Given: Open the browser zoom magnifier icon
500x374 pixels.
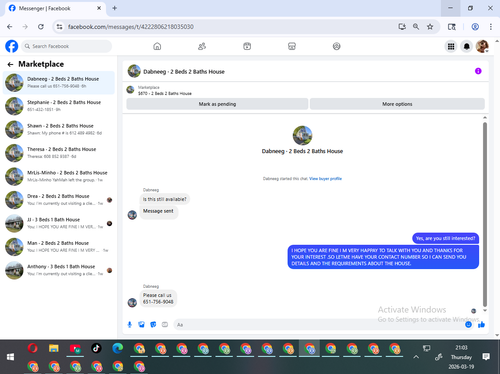Looking at the screenshot, I should 416,27.
